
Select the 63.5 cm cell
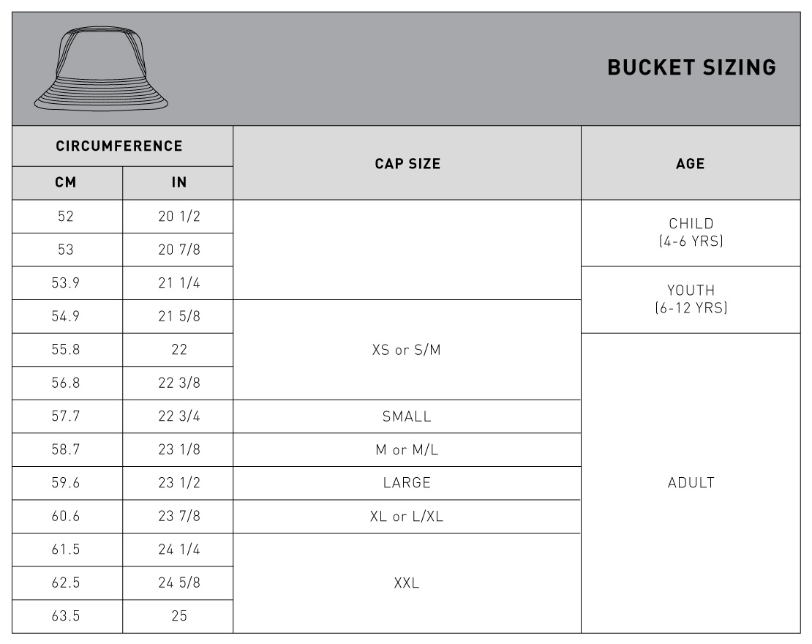[x=66, y=616]
